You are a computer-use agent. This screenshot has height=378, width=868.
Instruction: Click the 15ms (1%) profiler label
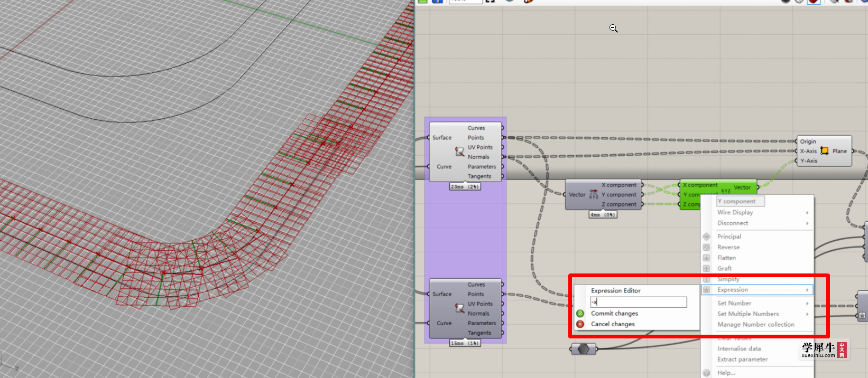point(465,343)
